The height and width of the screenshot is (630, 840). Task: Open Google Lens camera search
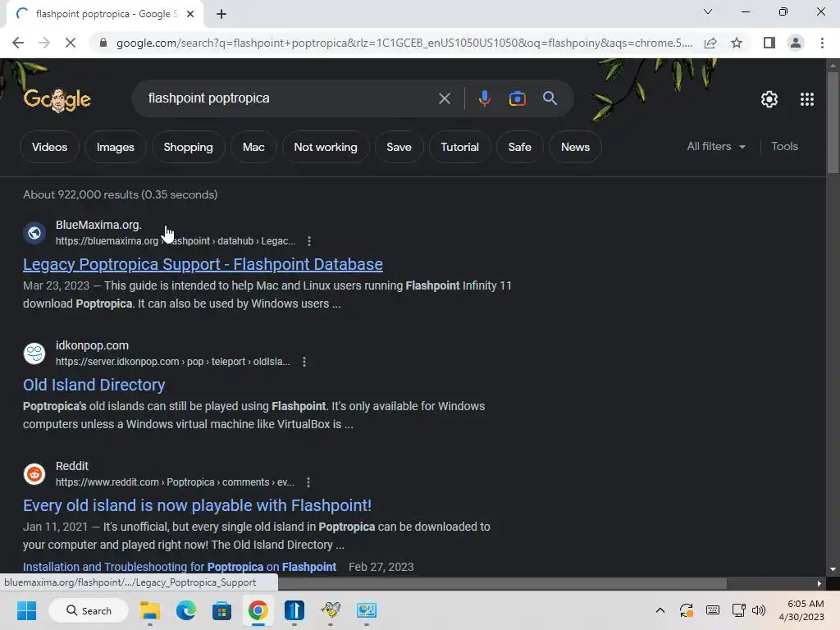click(x=517, y=98)
